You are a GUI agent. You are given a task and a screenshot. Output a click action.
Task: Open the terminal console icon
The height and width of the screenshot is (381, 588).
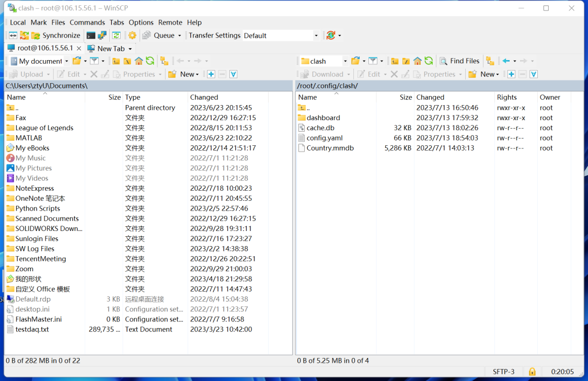(x=91, y=35)
